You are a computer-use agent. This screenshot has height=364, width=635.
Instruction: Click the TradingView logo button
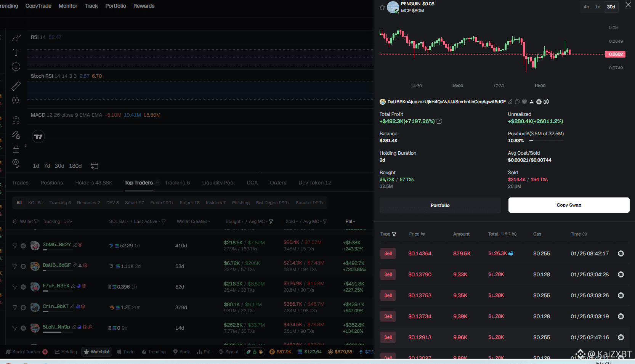(38, 136)
